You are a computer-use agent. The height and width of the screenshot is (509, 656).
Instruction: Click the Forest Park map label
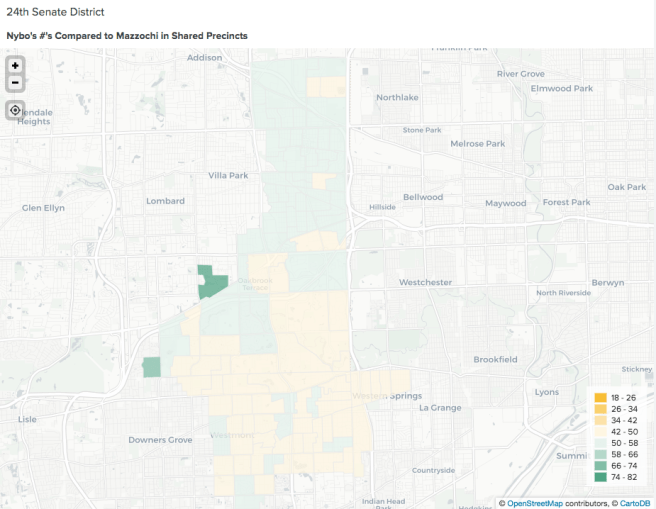point(566,202)
